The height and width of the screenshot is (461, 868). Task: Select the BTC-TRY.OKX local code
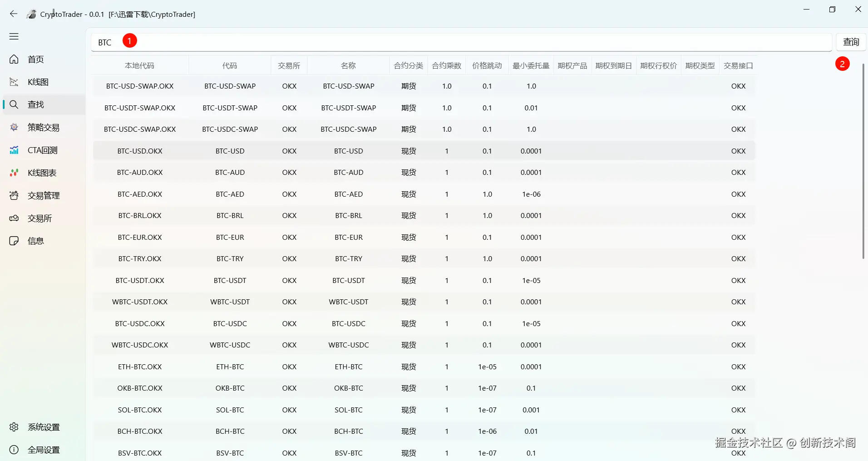(x=140, y=259)
